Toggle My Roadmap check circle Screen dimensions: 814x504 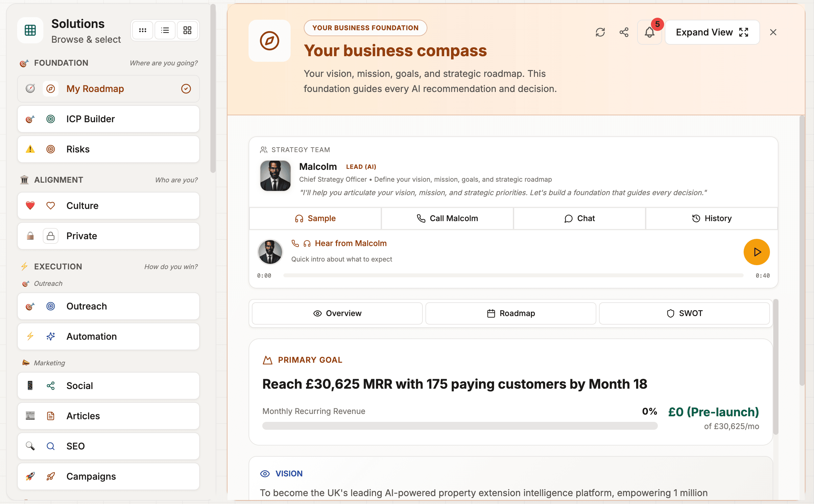pyautogui.click(x=186, y=89)
